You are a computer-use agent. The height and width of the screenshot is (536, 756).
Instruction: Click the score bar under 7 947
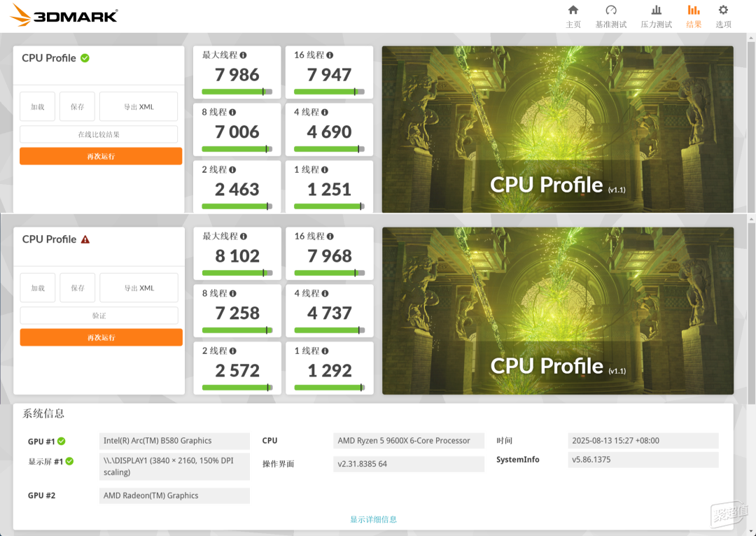coord(329,92)
